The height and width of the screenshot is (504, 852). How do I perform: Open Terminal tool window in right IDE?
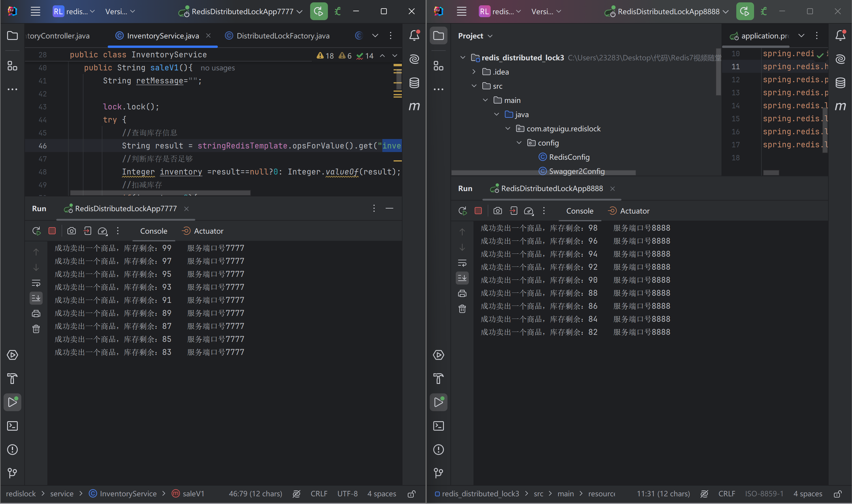point(438,426)
